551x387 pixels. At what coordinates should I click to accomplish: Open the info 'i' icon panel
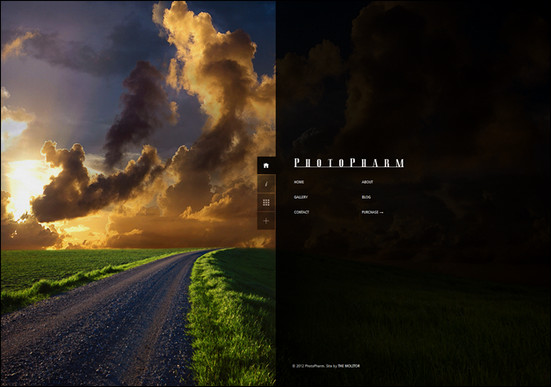[x=266, y=184]
